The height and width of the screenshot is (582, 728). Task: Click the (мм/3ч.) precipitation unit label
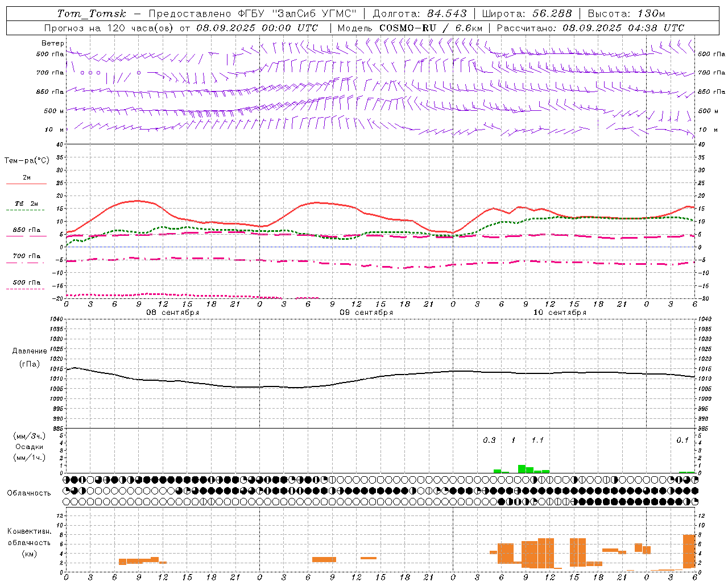[x=29, y=436]
